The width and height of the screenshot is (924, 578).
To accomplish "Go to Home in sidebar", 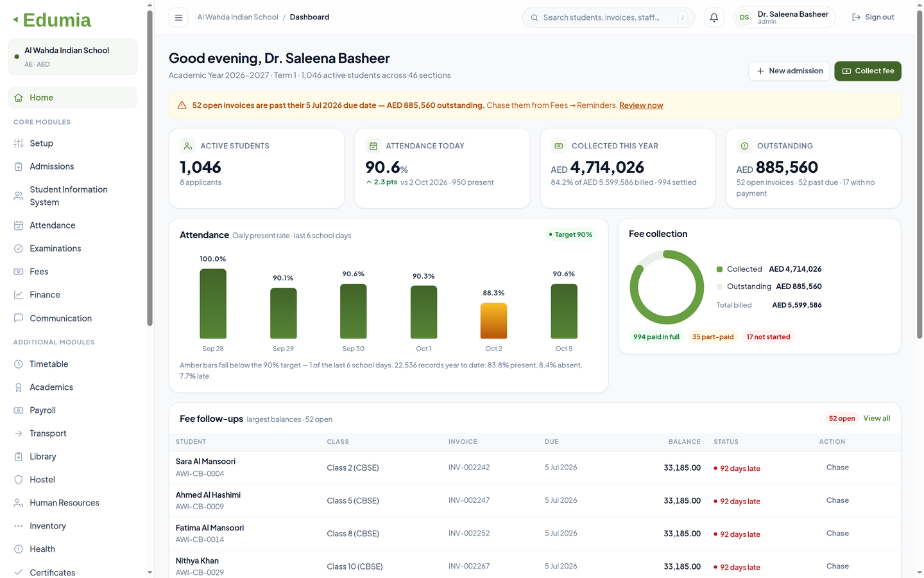I will pyautogui.click(x=73, y=98).
